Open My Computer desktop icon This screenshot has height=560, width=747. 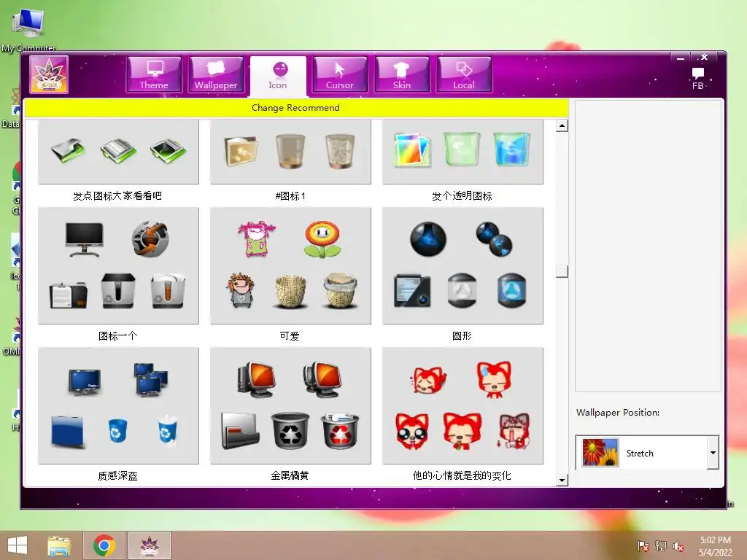pyautogui.click(x=28, y=29)
